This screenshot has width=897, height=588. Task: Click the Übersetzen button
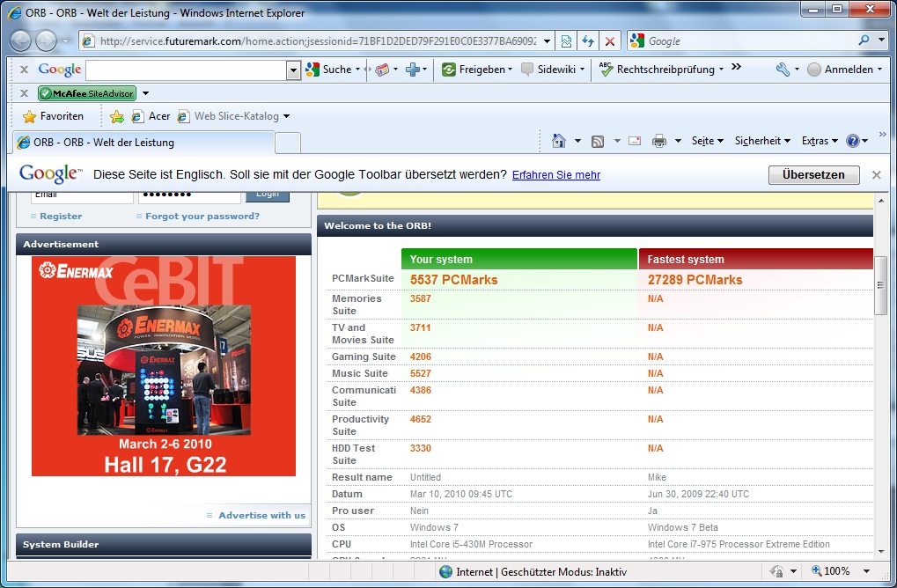[x=812, y=175]
